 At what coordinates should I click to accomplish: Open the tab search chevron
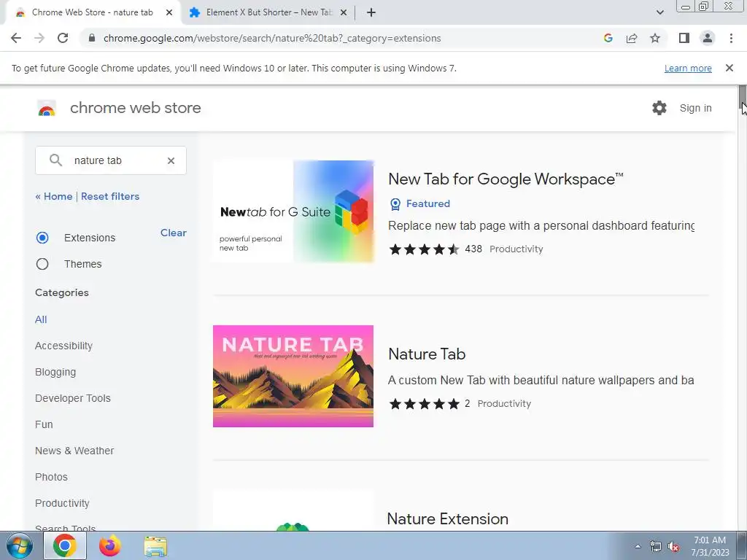tap(659, 12)
